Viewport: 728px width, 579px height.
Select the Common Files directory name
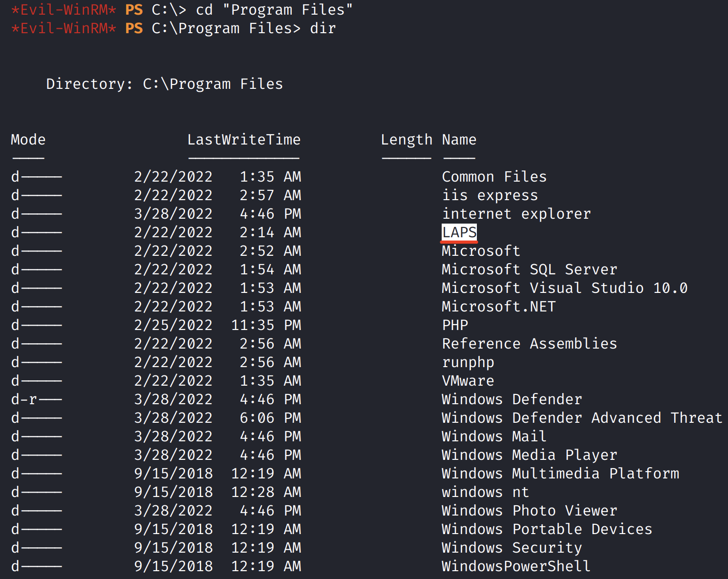point(494,177)
